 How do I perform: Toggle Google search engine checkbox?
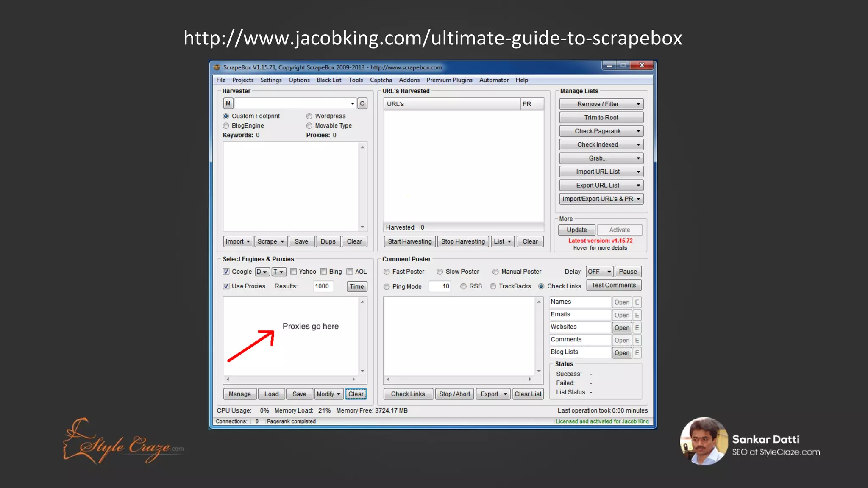(226, 272)
